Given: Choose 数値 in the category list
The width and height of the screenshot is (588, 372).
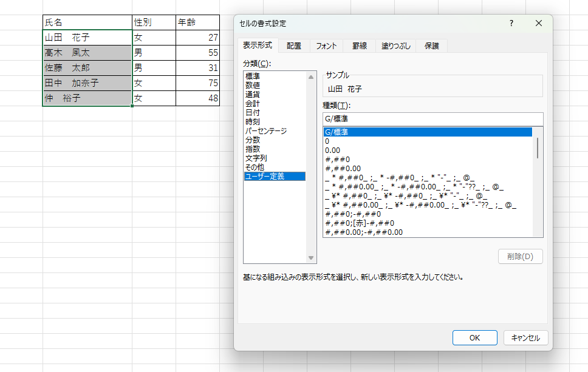Looking at the screenshot, I should point(253,86).
